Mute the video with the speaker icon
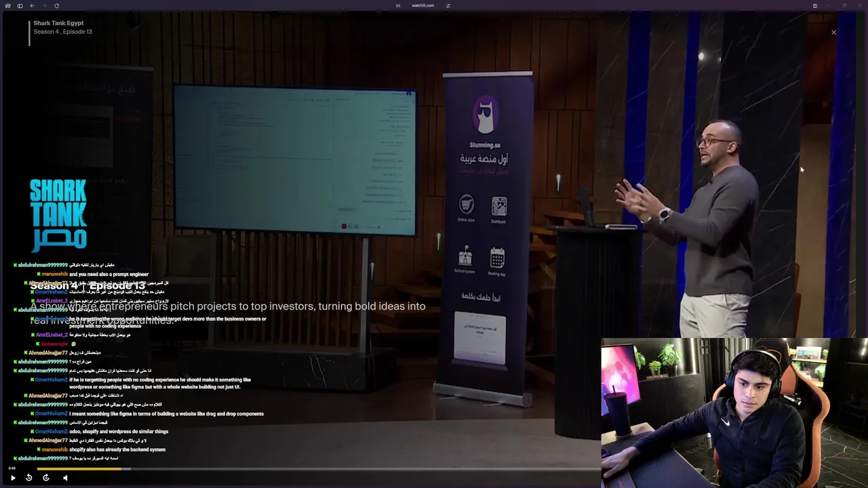Screen dimensions: 868x488 click(65, 478)
